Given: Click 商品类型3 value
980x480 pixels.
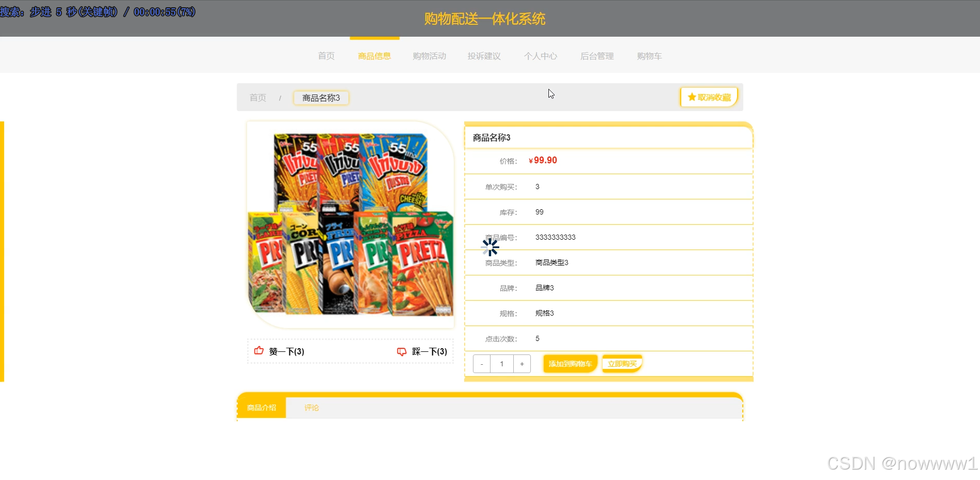Looking at the screenshot, I should pyautogui.click(x=552, y=262).
